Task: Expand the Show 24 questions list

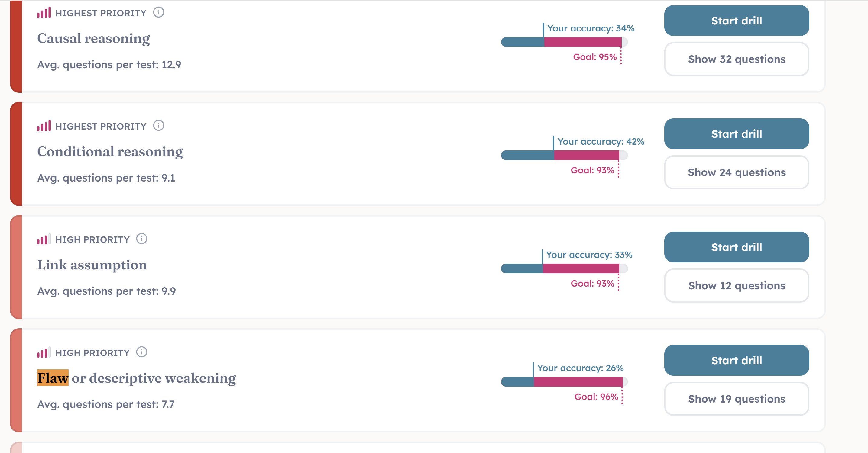Action: [x=737, y=172]
